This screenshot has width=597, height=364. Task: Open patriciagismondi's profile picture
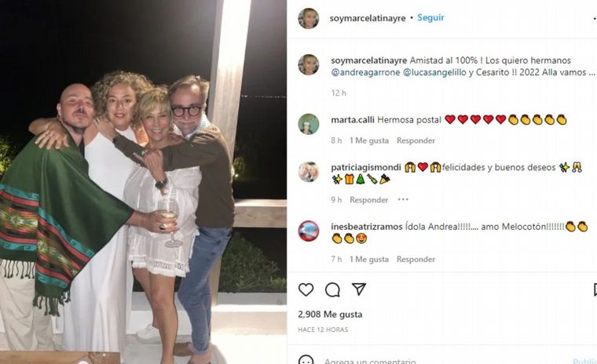click(x=309, y=172)
